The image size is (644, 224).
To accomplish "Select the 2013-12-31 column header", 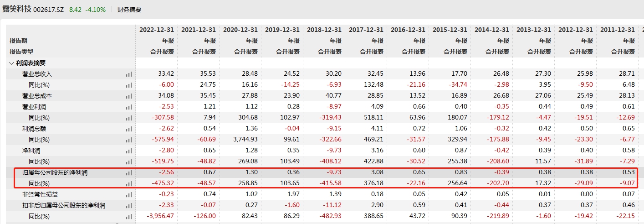I will point(534,30).
